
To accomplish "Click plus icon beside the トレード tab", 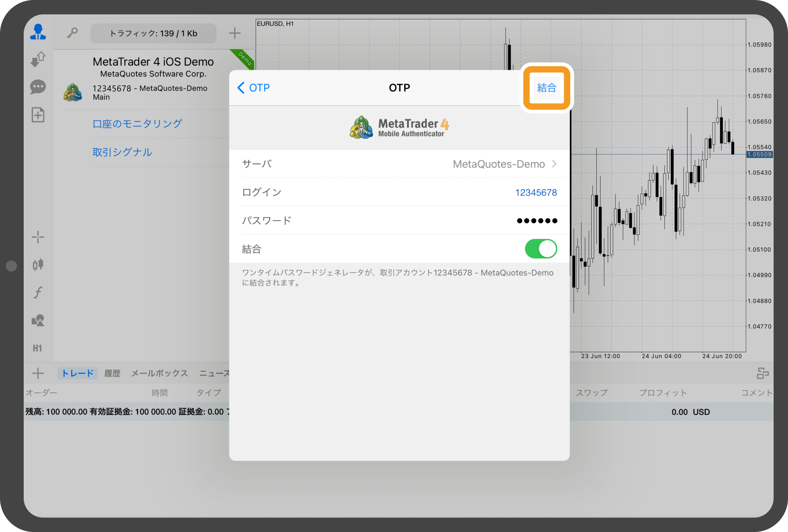I will pyautogui.click(x=38, y=373).
